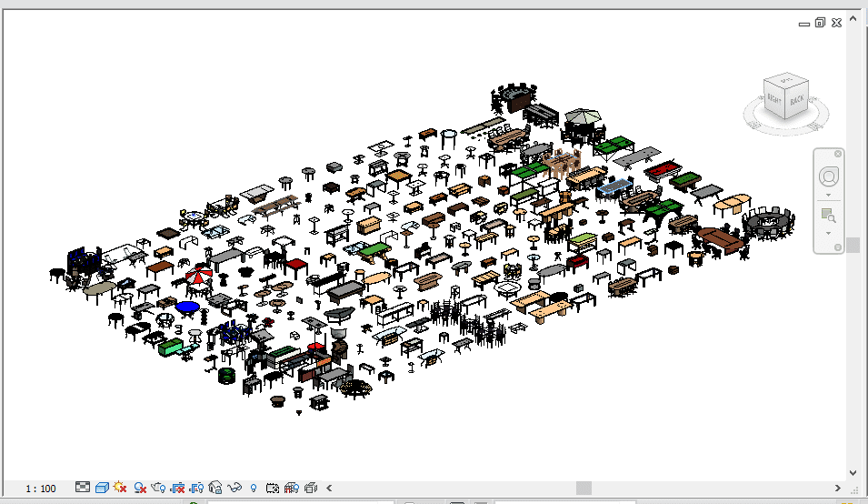Toggle Shadows on in view control bar
The height and width of the screenshot is (504, 868).
coord(140,489)
